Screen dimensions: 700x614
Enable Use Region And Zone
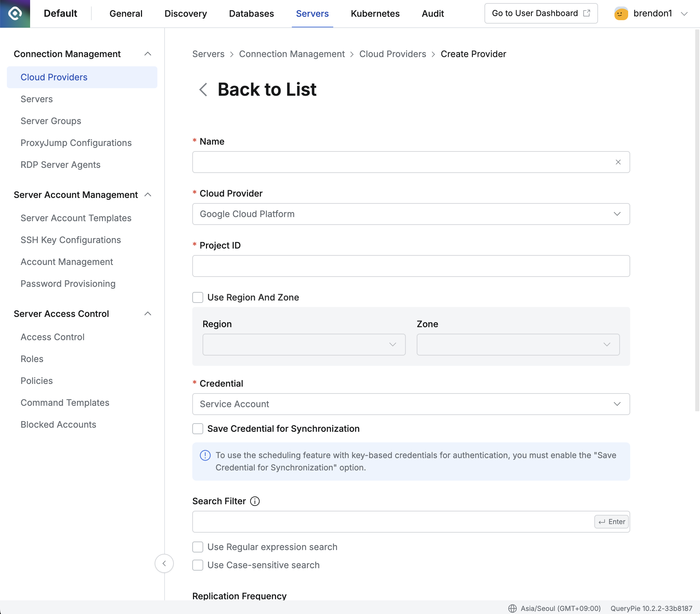[198, 297]
